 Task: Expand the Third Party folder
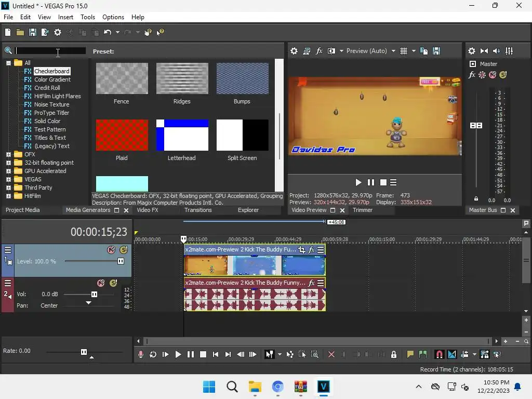8,188
